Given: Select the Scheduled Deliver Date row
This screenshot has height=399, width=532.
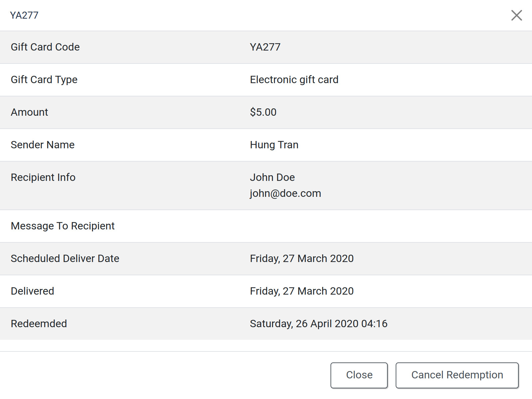Looking at the screenshot, I should tap(65, 258).
